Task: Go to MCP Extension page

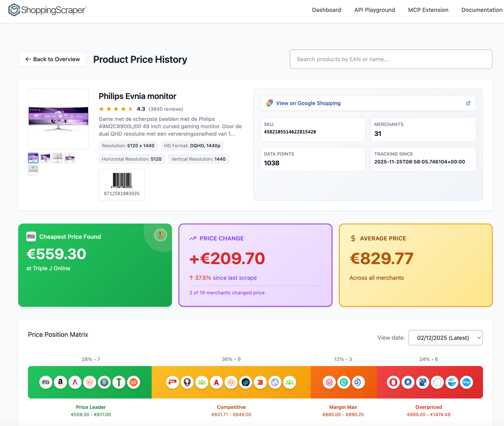Action: point(428,10)
